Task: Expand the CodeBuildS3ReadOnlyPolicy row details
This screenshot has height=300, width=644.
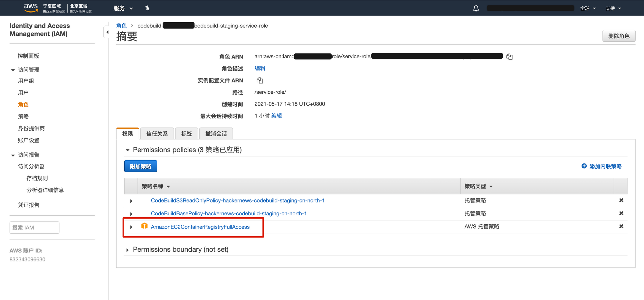Action: [x=131, y=201]
